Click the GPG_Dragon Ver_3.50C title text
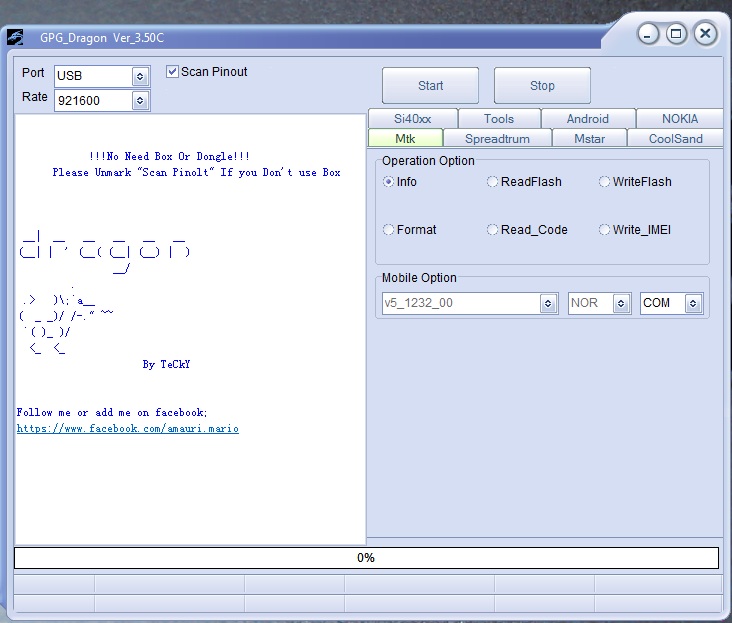732x623 pixels. (x=102, y=38)
